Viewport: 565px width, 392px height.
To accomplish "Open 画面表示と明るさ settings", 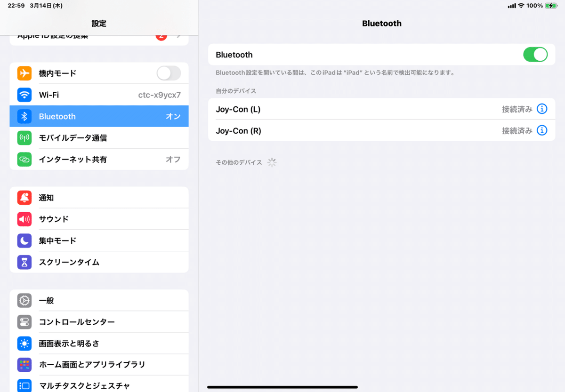I will pyautogui.click(x=99, y=344).
